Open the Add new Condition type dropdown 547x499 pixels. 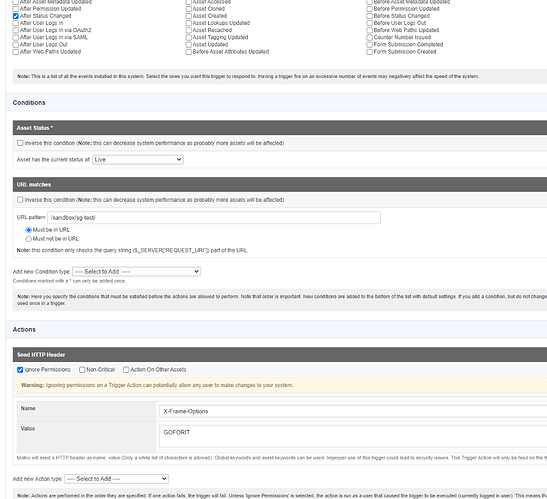coord(136,271)
